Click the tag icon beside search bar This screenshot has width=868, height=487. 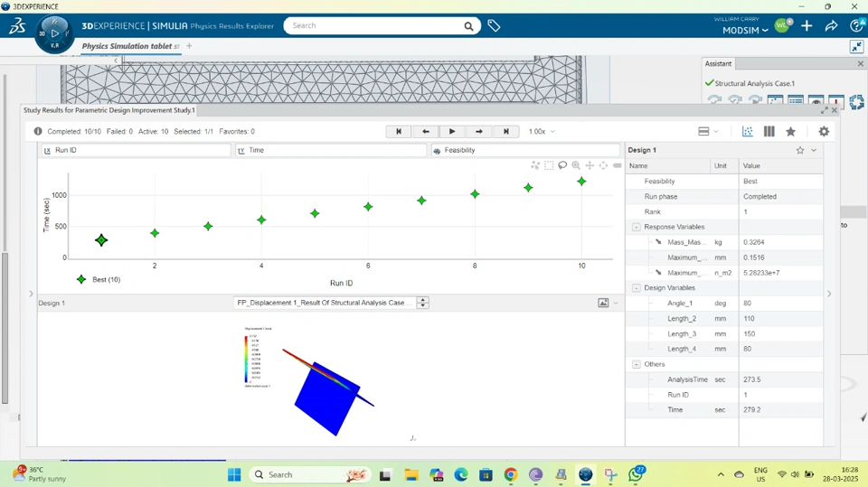(494, 25)
